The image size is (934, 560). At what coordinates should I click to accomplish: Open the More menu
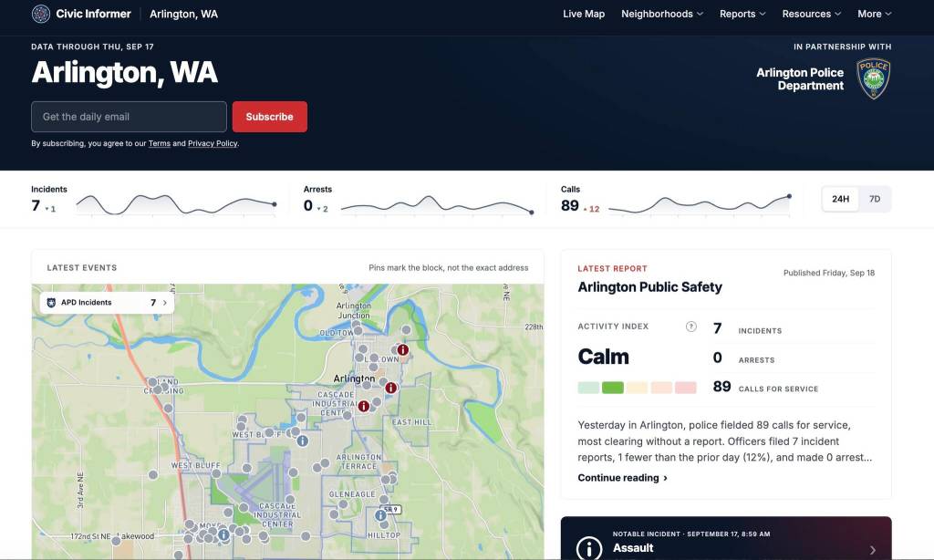tap(874, 14)
